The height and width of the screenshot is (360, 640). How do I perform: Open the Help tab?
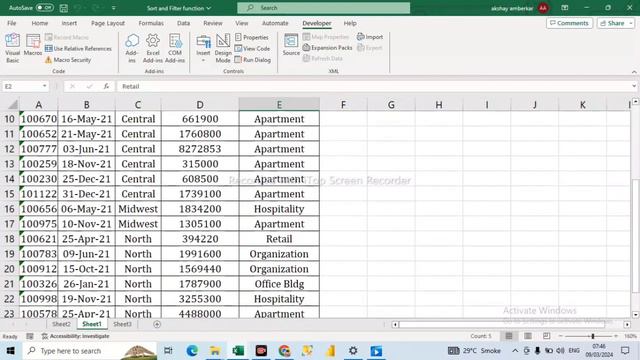click(350, 23)
